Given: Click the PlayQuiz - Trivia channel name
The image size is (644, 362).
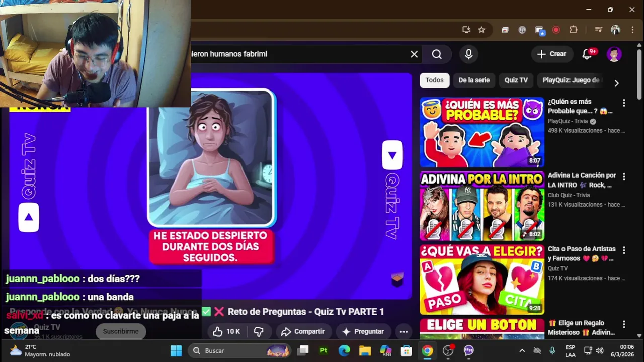Looking at the screenshot, I should [568, 121].
